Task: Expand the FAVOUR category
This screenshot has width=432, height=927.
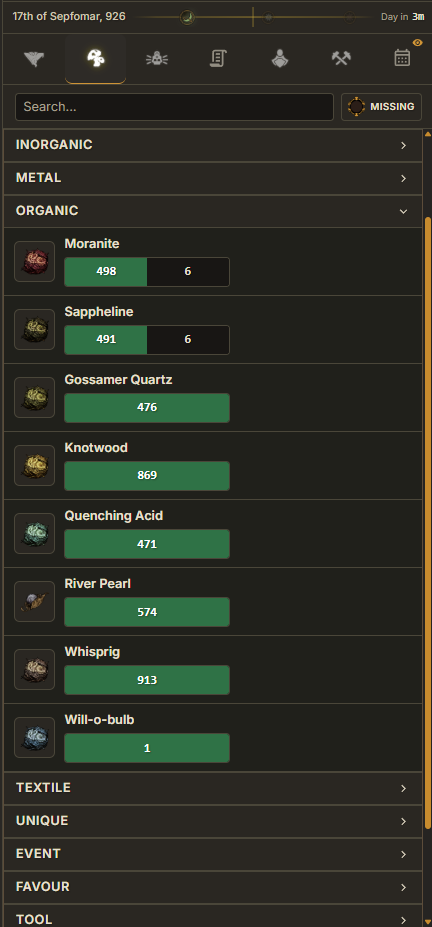Action: [x=213, y=887]
